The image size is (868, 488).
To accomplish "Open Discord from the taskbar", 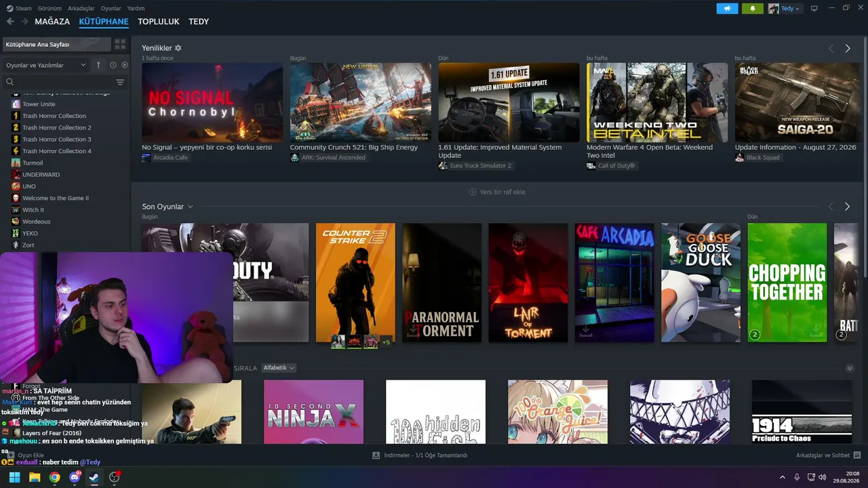I will 75,477.
